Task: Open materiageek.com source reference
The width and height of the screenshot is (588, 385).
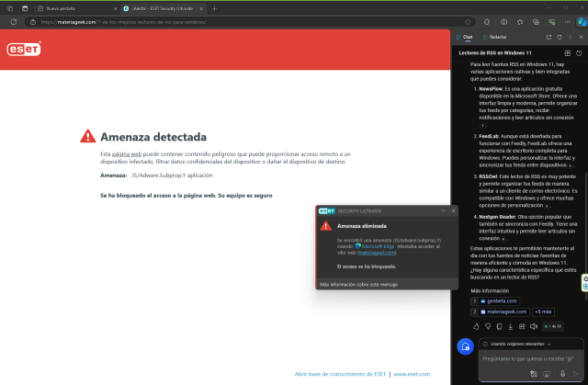Action: (x=505, y=311)
